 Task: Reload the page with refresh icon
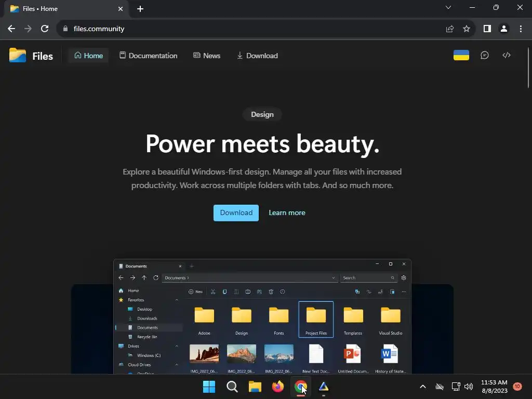coord(45,29)
